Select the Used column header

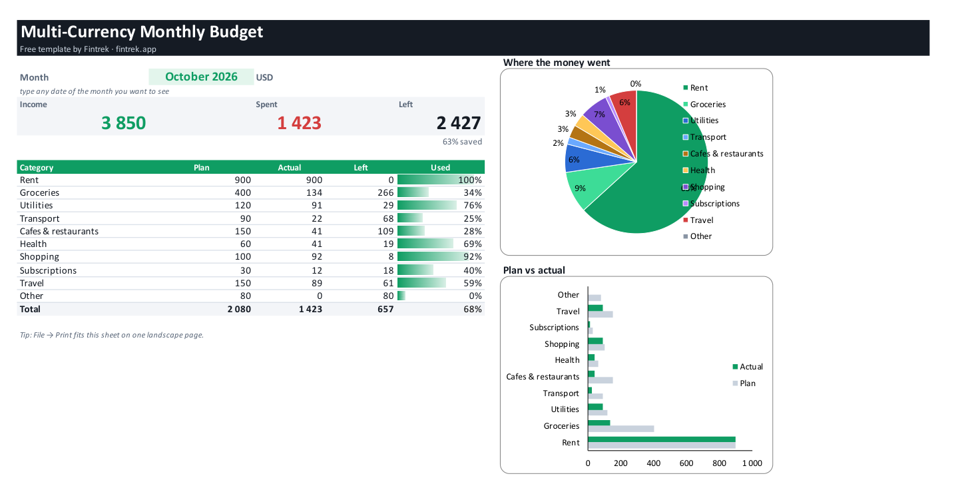click(x=440, y=168)
